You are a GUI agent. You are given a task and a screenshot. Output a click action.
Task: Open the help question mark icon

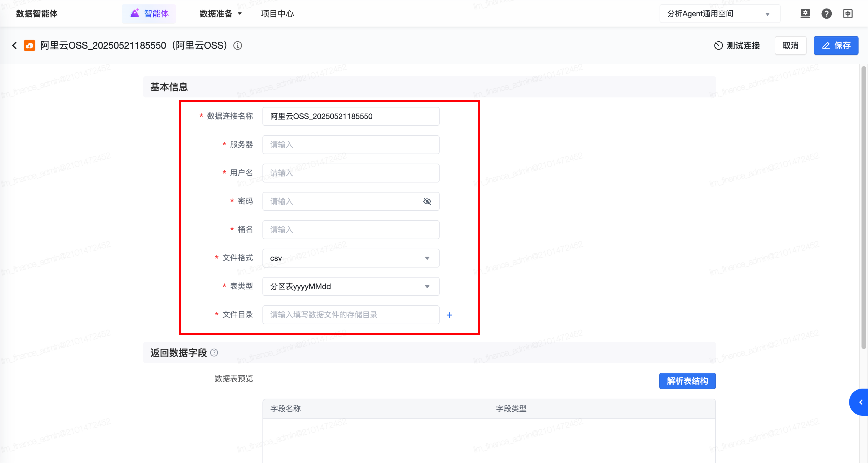click(826, 14)
